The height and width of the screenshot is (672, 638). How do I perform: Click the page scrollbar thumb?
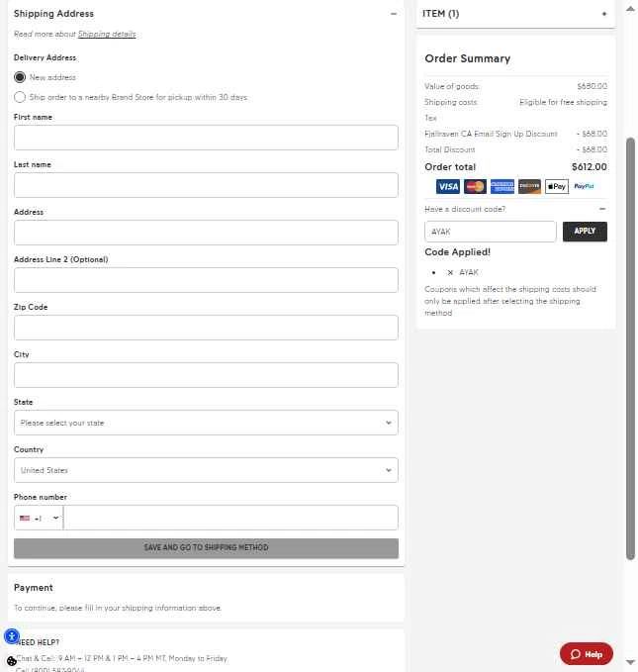pyautogui.click(x=630, y=348)
